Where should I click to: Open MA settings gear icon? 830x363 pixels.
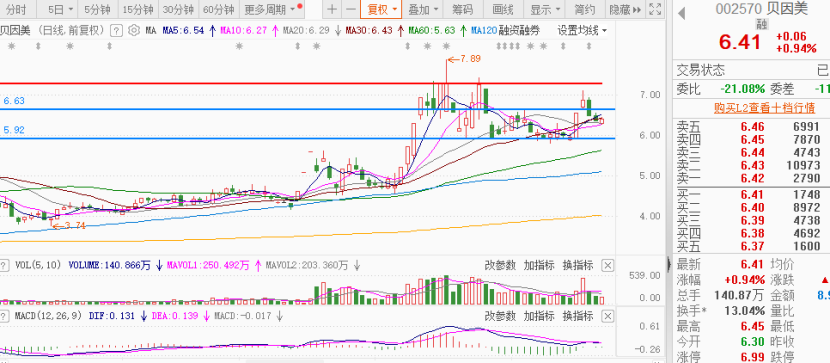pyautogui.click(x=133, y=31)
